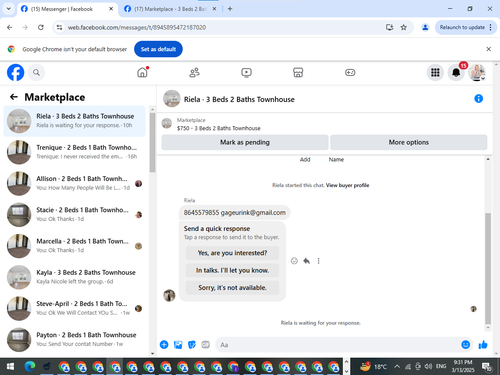Open Trenique 2 Beds 1 Bath conversation

75,152
